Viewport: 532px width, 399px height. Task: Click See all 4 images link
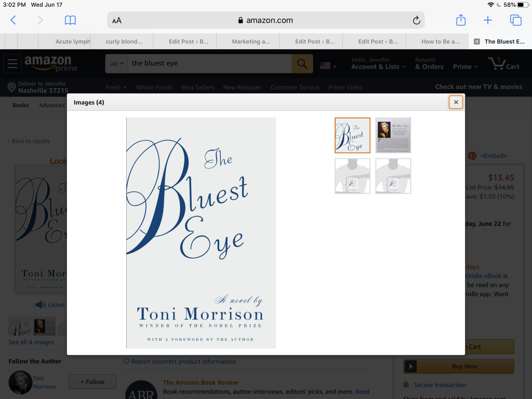(x=31, y=342)
